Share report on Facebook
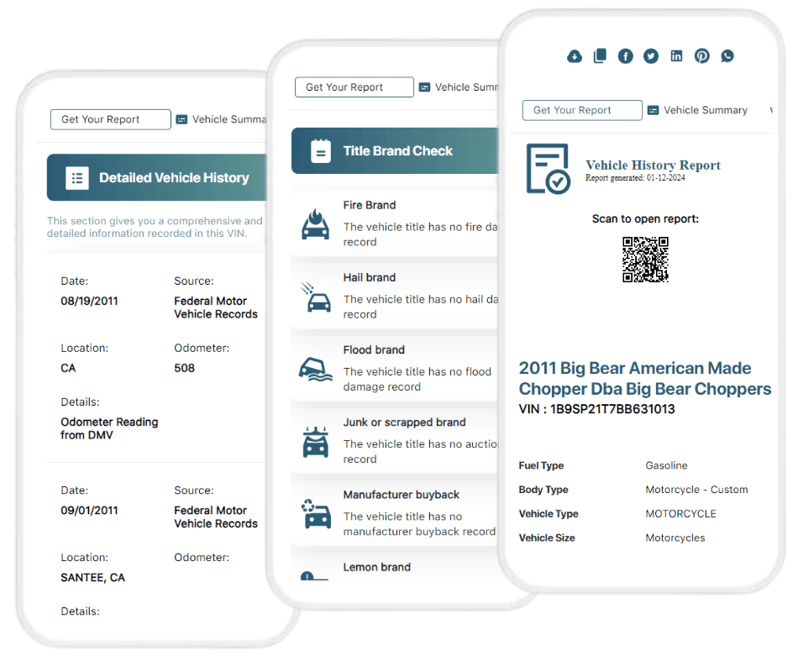The image size is (798, 672). click(626, 56)
